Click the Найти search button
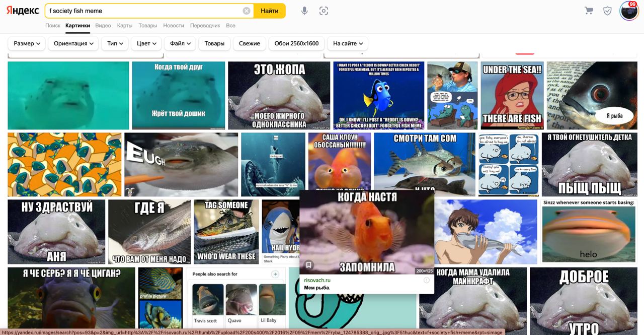 point(270,11)
